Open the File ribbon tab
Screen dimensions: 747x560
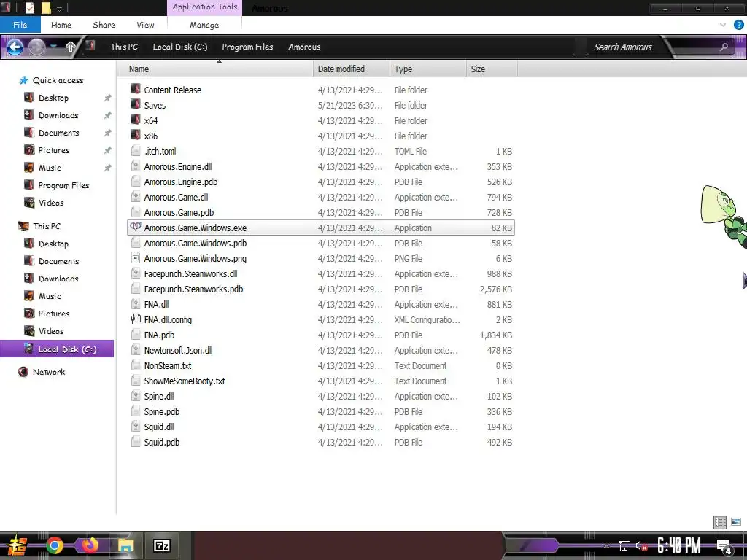20,25
